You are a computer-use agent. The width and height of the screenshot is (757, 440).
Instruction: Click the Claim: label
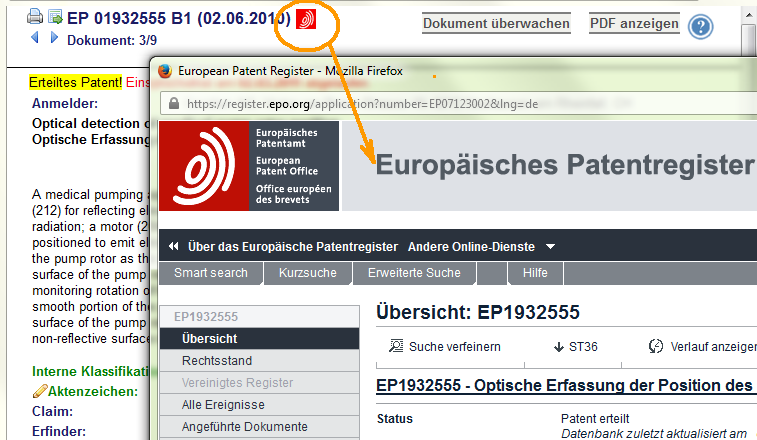click(x=52, y=412)
